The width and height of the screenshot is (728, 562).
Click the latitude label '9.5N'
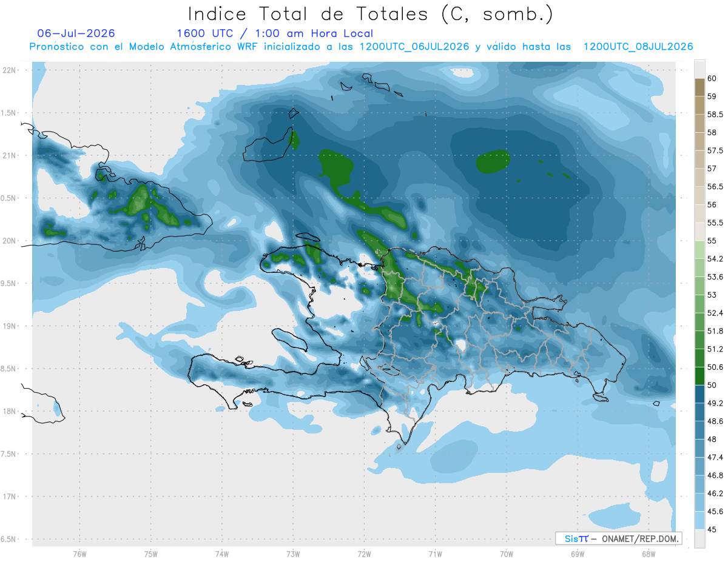(9, 284)
